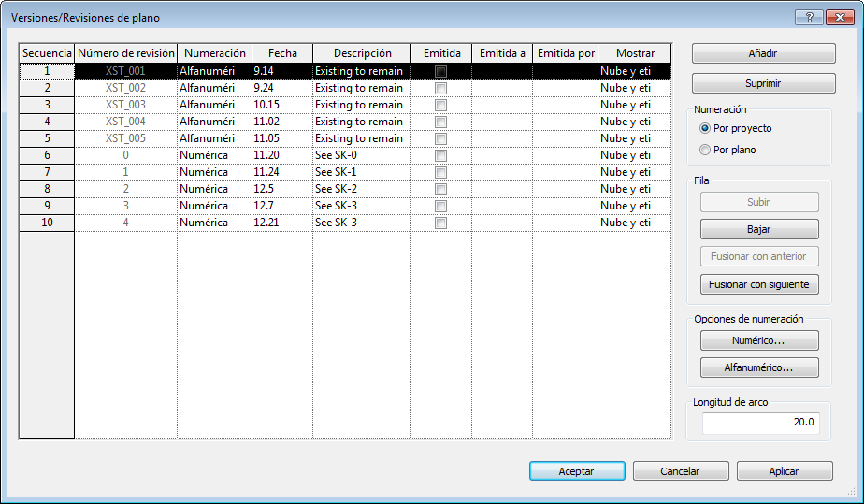Confirm with the Aceptar button

(x=577, y=471)
